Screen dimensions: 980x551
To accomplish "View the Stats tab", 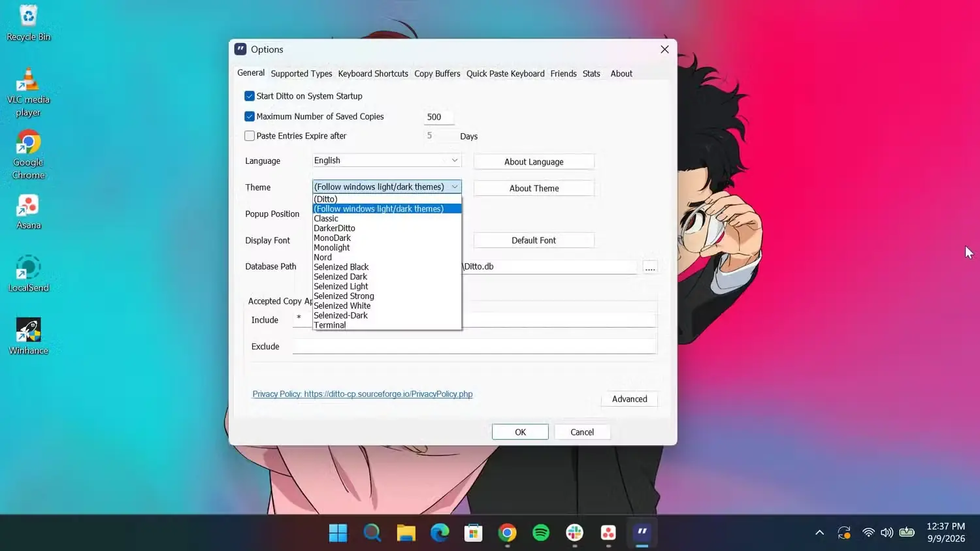I will [x=591, y=74].
